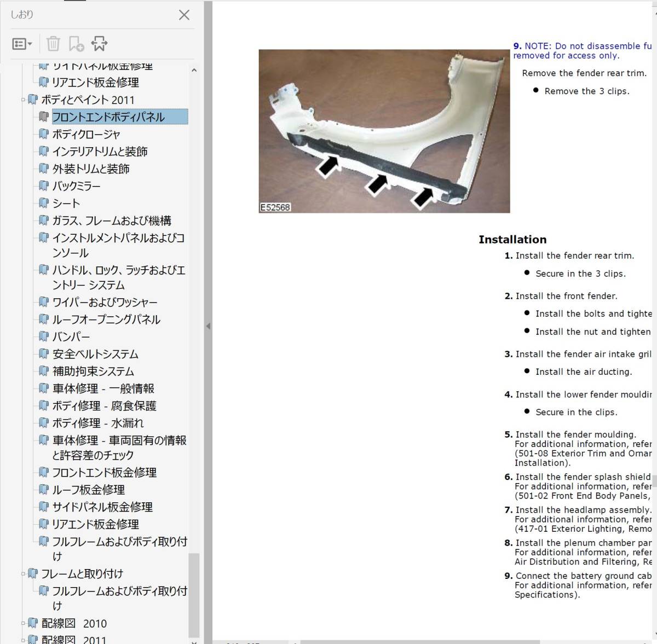Close the しおり bookmarks panel
The height and width of the screenshot is (644, 657).
[184, 15]
